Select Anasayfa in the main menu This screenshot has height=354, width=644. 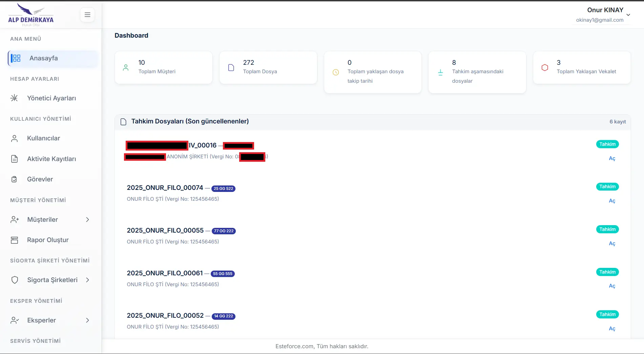pos(53,58)
